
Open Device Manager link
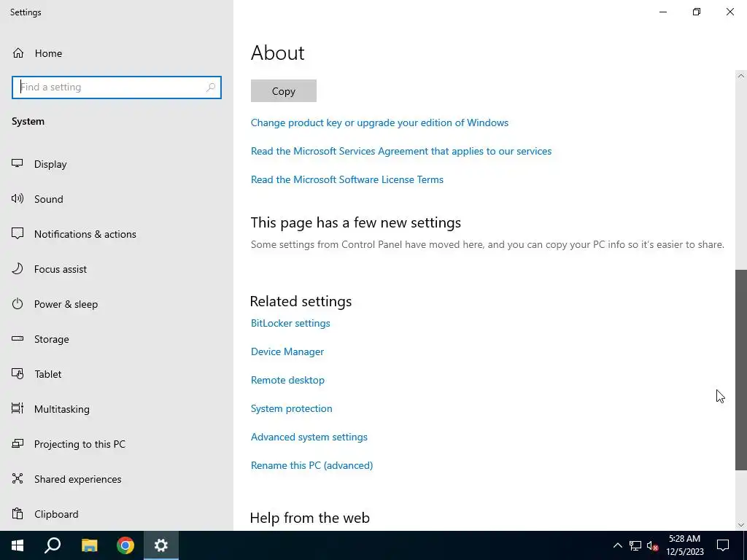pyautogui.click(x=287, y=351)
